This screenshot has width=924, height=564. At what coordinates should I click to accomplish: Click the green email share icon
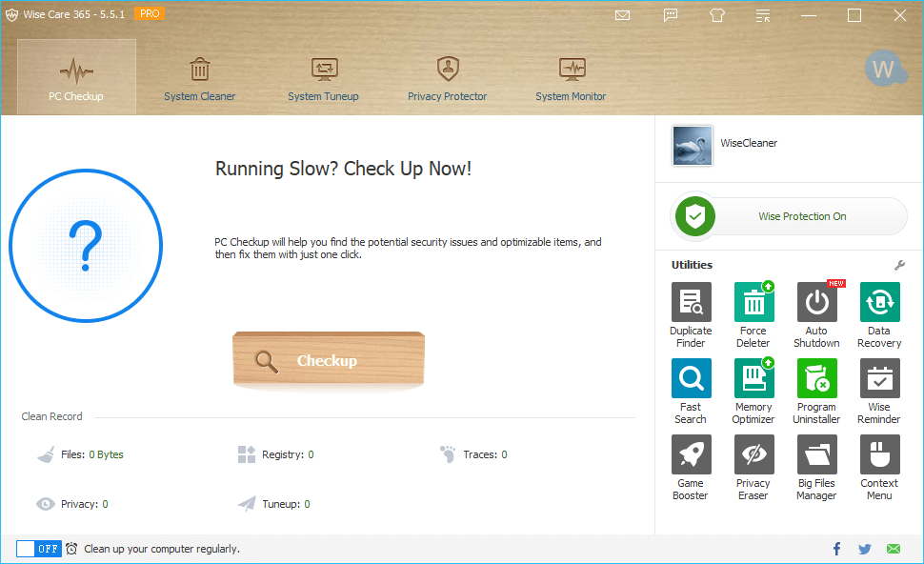pyautogui.click(x=894, y=549)
